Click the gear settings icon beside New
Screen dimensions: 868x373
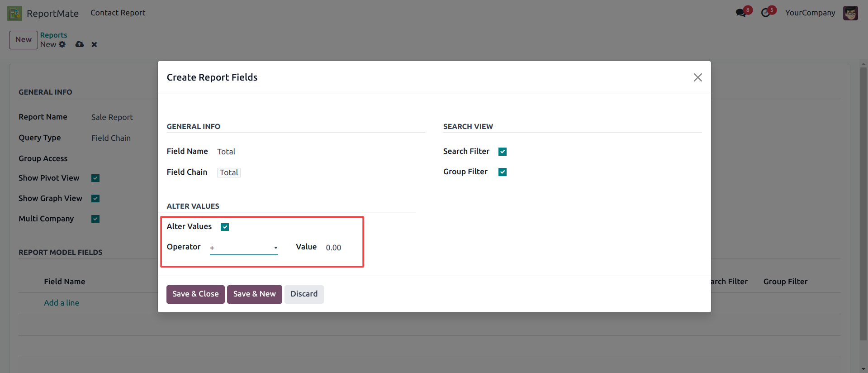(x=62, y=44)
